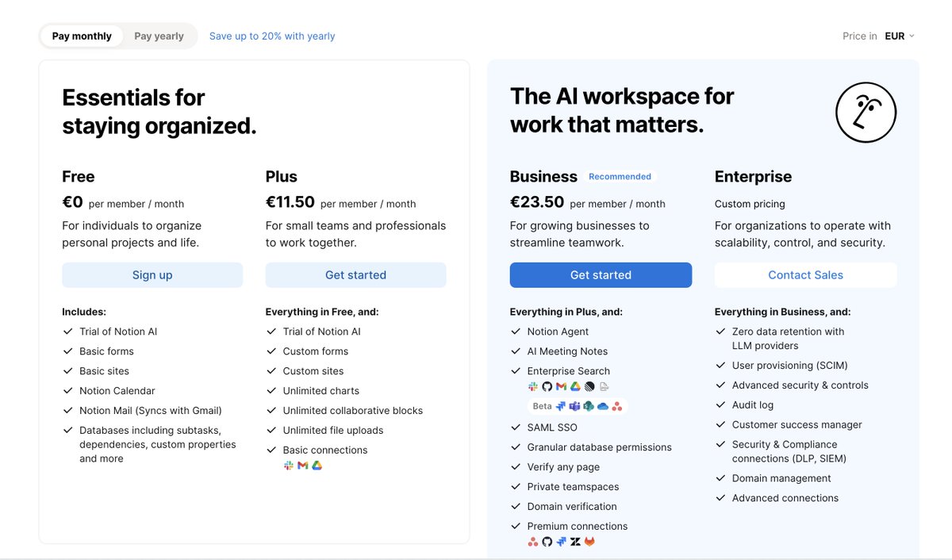952x560 pixels.
Task: Click Sign up for the Free plan
Action: pyautogui.click(x=152, y=275)
